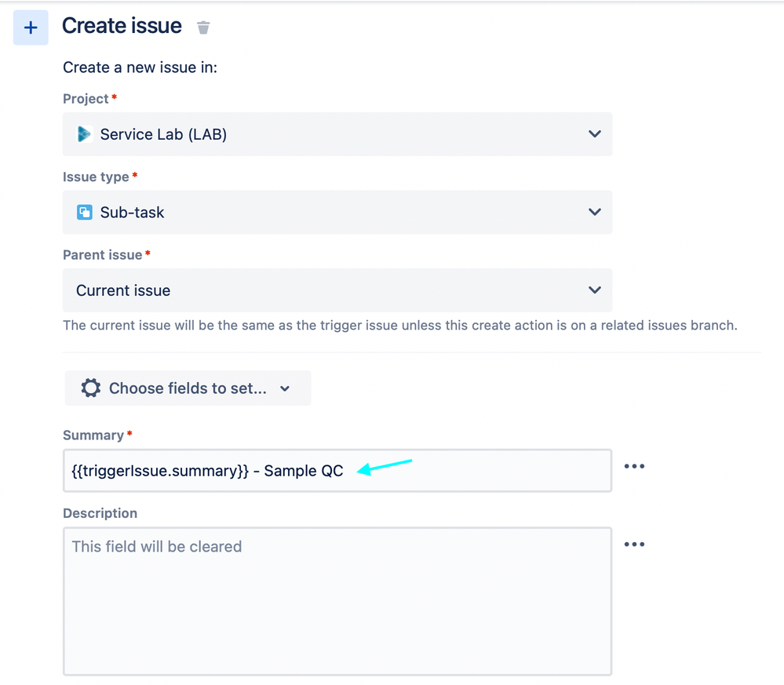
Task: Open more options for the Summary field
Action: point(634,466)
